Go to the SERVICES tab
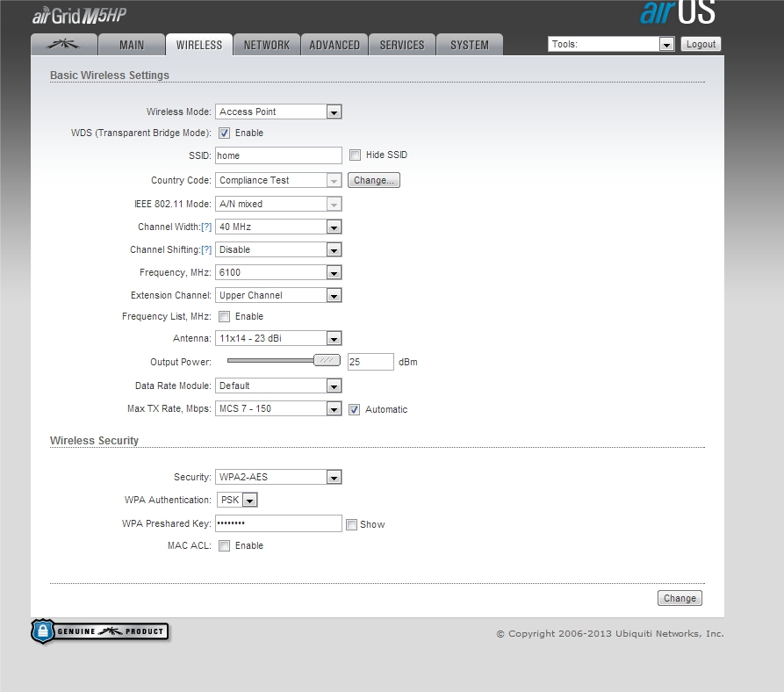Viewport: 784px width, 692px height. [x=402, y=45]
